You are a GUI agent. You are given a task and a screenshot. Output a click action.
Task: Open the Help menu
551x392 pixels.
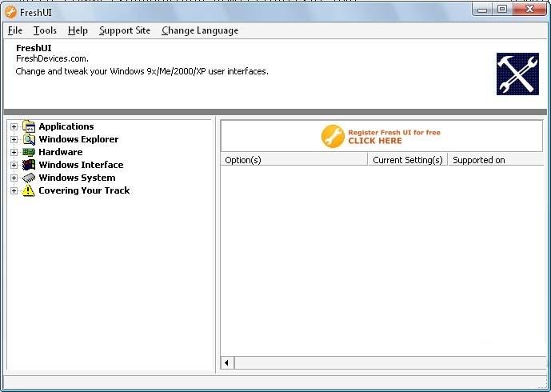[x=78, y=30]
